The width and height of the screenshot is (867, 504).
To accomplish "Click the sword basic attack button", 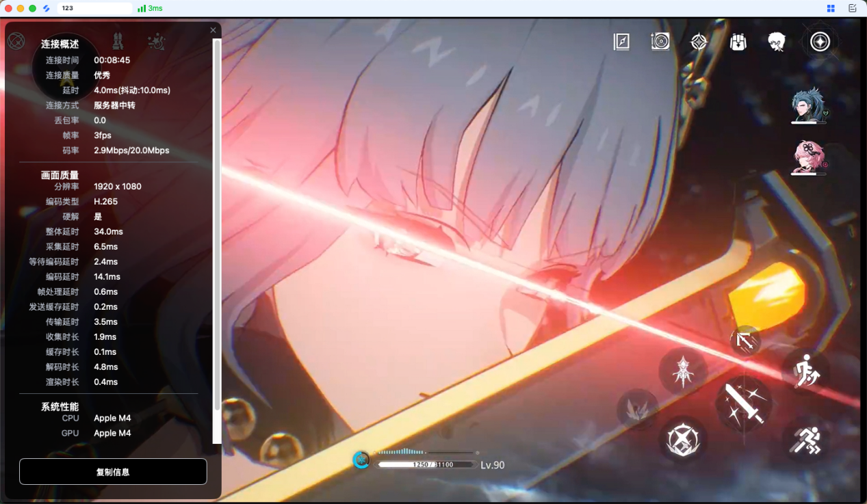I will [743, 403].
